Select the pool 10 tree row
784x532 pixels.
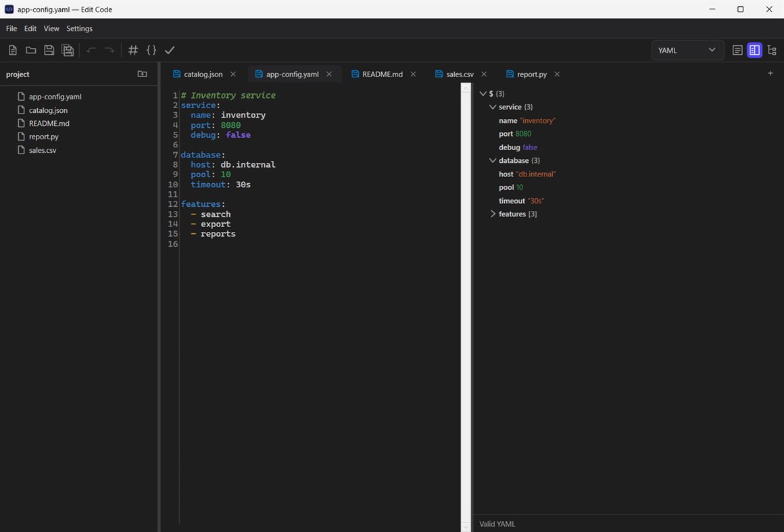tap(511, 187)
